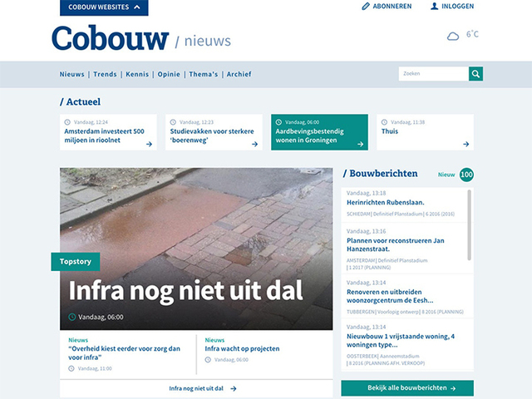Click arrow on Aardbevingsbestendig wonen card
The height and width of the screenshot is (399, 532).
pos(360,144)
